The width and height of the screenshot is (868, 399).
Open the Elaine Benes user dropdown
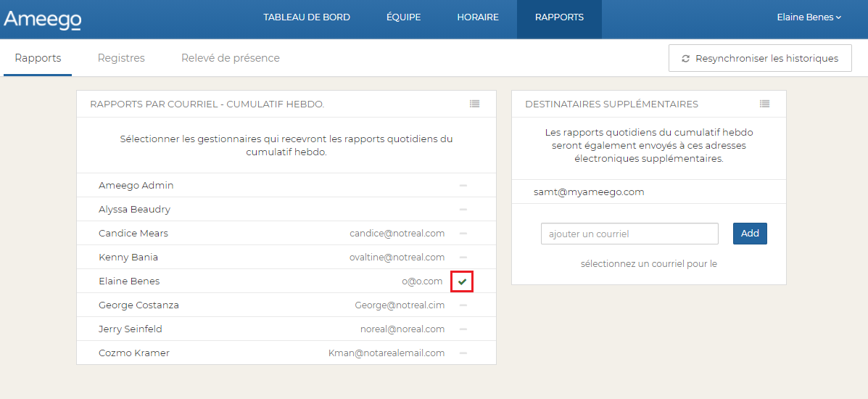pyautogui.click(x=809, y=17)
